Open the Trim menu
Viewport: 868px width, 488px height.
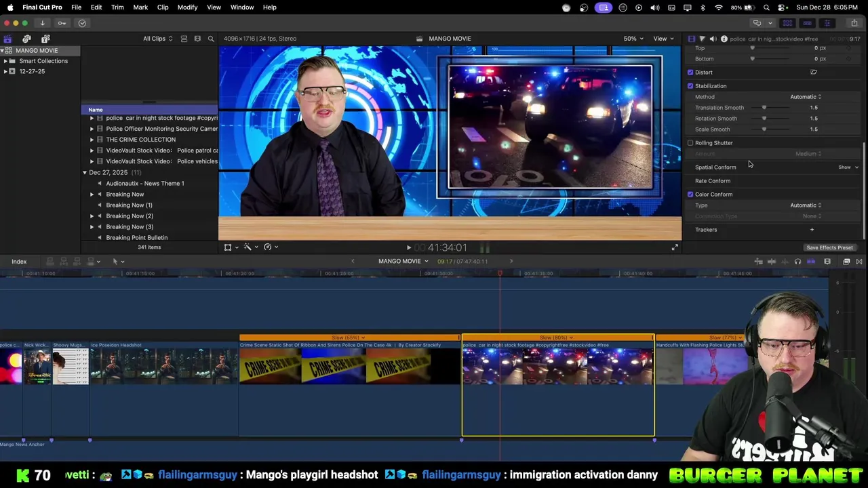pos(117,7)
